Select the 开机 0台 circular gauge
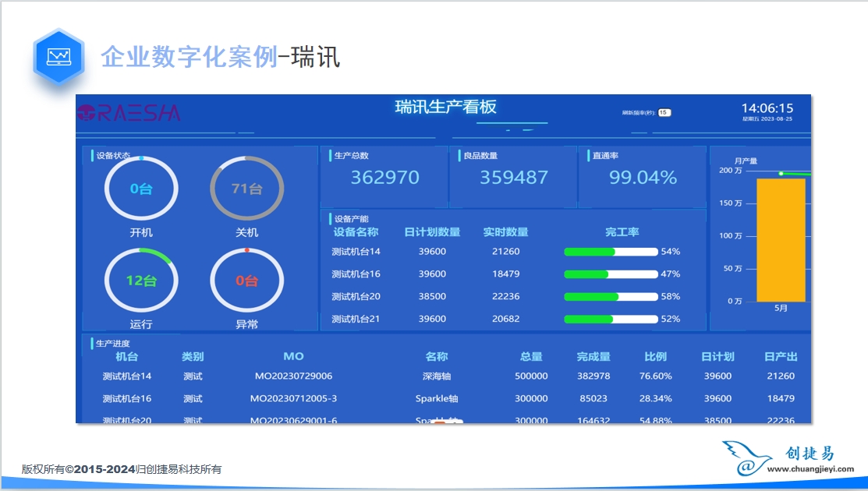 click(141, 189)
